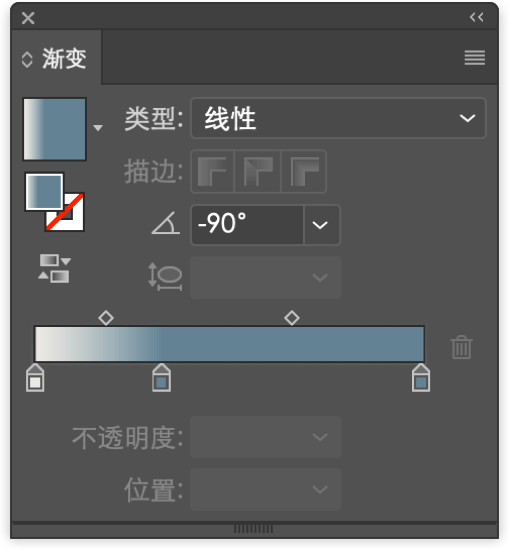509x549 pixels.
Task: Delete the selected stop with the trash icon
Action: tap(461, 347)
